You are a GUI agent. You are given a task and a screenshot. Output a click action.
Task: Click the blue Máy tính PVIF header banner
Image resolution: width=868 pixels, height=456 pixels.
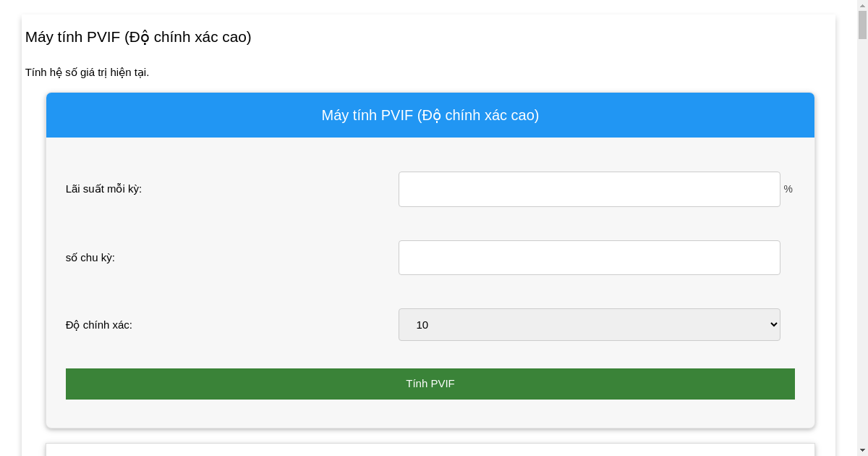[x=430, y=115]
